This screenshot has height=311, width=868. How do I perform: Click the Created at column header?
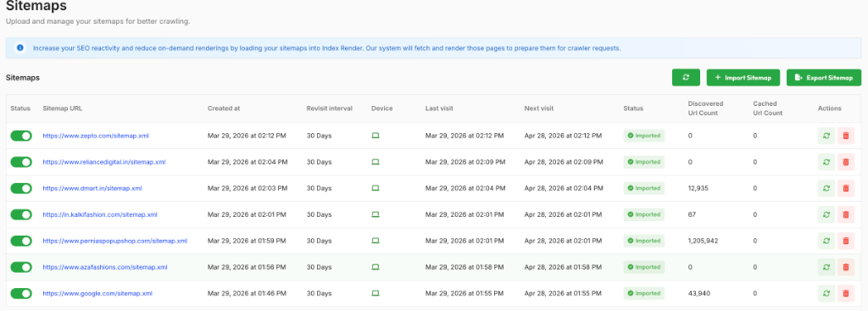(224, 108)
